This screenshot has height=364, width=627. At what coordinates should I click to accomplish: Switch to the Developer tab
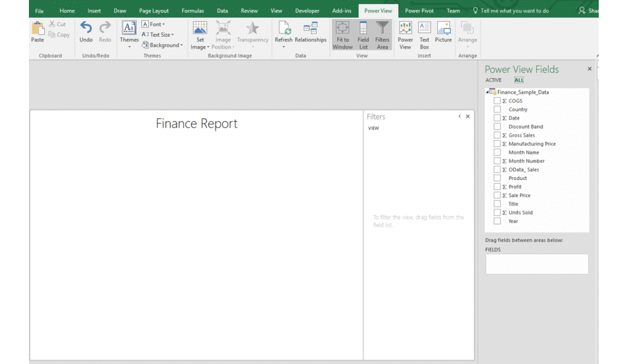tap(307, 11)
